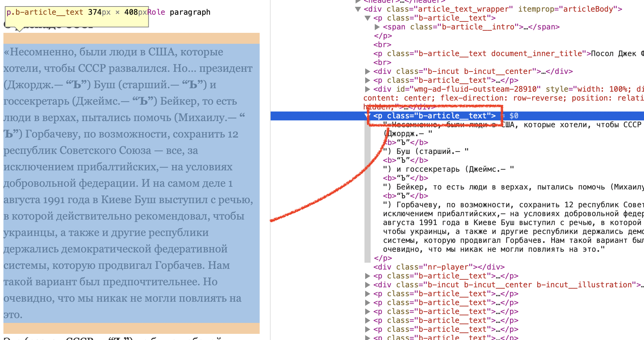Click the first bold “Ъ” b tag

pos(406,142)
